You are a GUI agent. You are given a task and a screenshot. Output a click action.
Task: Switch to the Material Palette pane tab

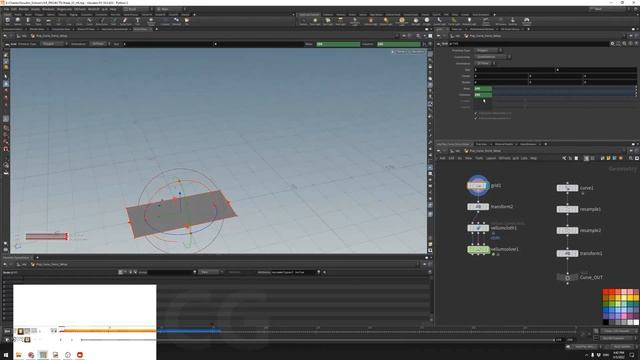click(x=504, y=144)
